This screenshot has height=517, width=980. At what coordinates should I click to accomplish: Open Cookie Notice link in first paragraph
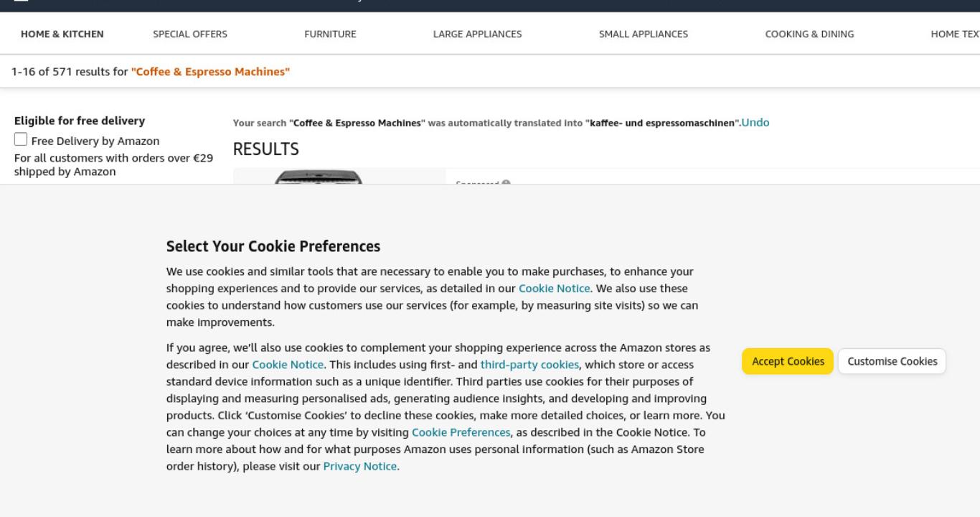555,289
